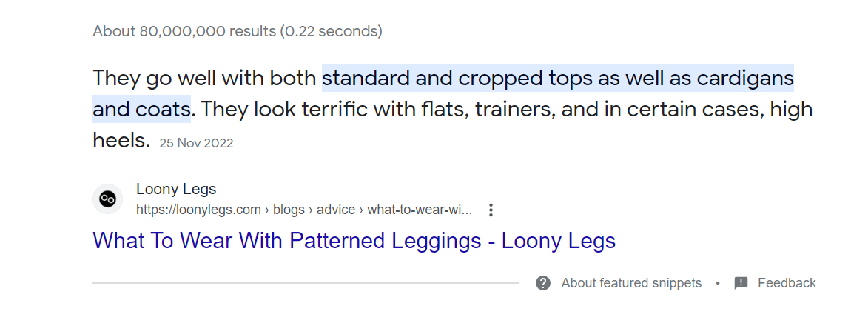Click the word heels in the snippet

121,140
